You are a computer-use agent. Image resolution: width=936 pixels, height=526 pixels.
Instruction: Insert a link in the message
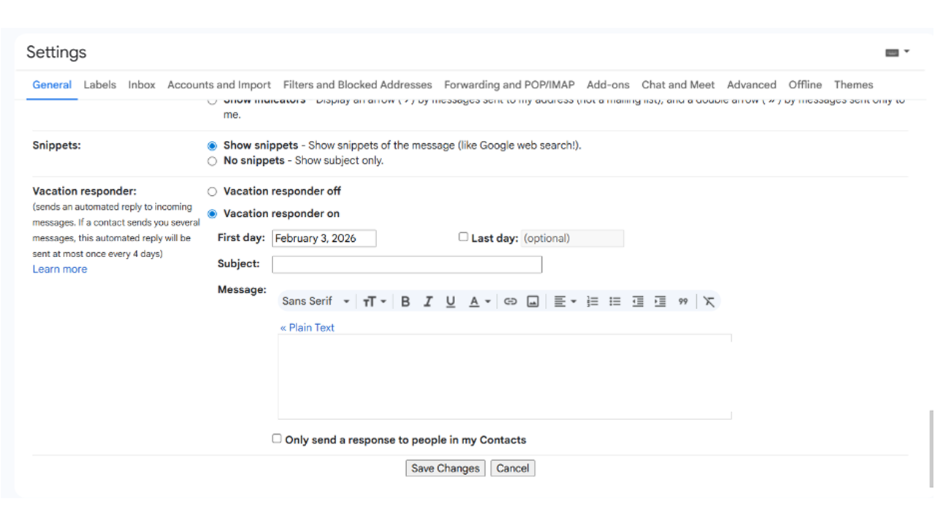[510, 302]
